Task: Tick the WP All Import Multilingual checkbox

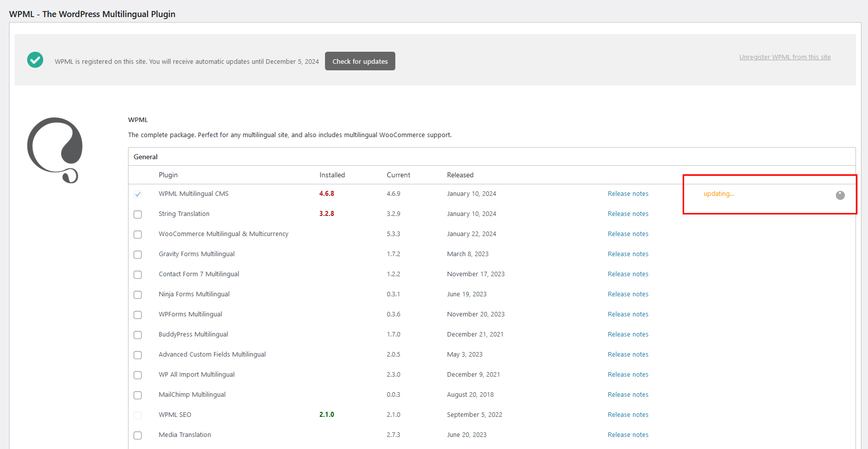Action: pos(138,375)
